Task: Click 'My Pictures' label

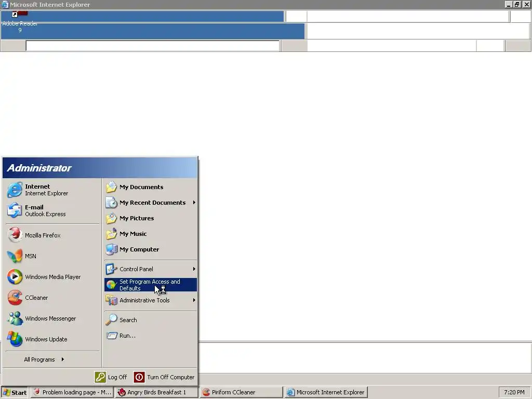Action: click(x=137, y=218)
